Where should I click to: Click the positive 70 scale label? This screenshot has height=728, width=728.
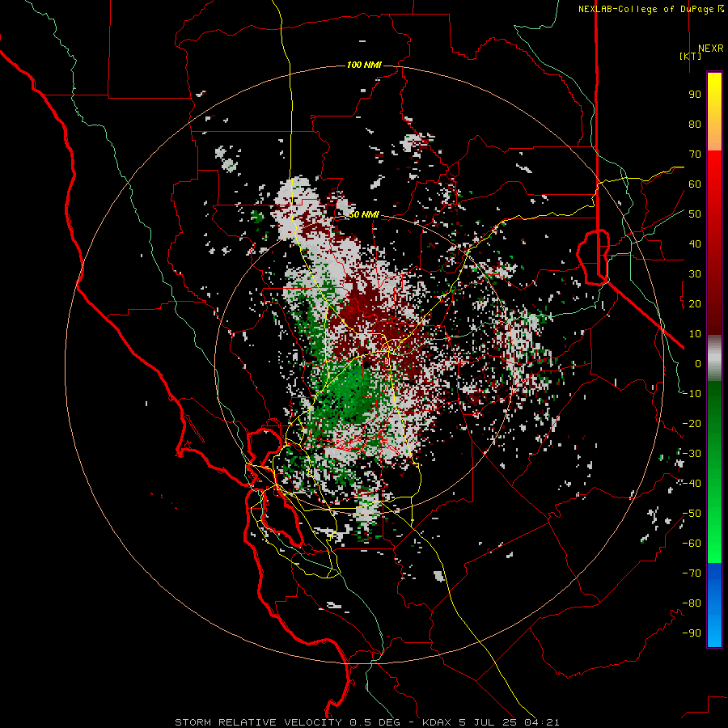coord(695,154)
